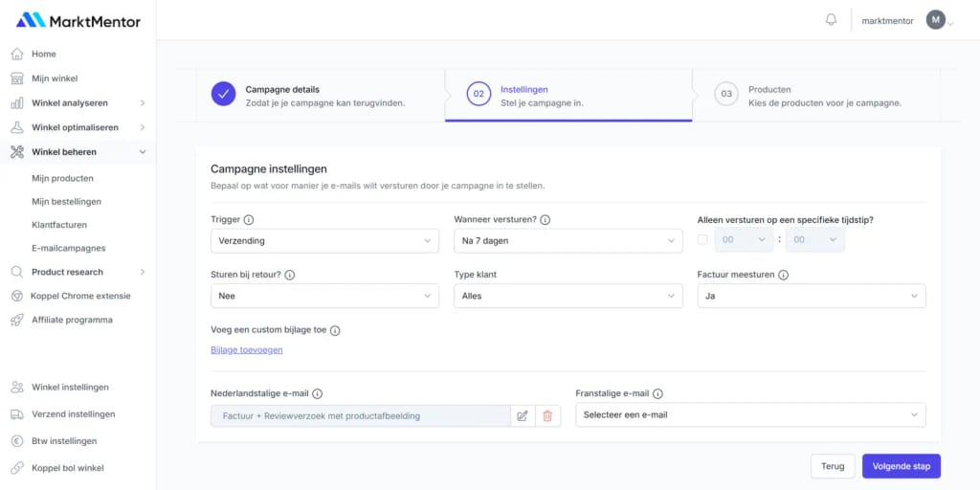The height and width of the screenshot is (490, 980).
Task: Open the Franstalige e-mail selection dropdown
Action: tap(750, 415)
